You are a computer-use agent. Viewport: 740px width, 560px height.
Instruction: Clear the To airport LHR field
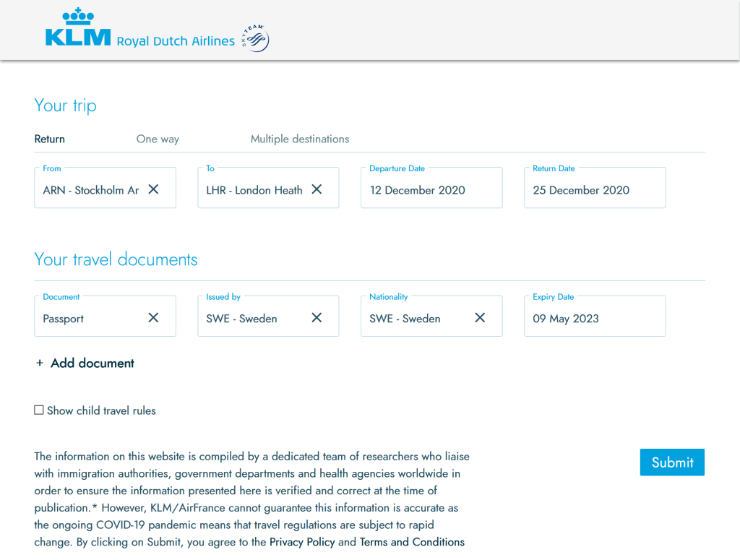coord(317,189)
